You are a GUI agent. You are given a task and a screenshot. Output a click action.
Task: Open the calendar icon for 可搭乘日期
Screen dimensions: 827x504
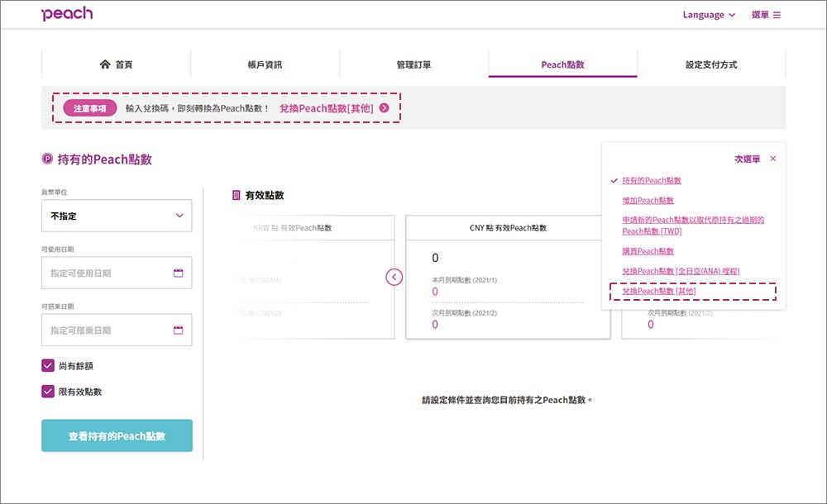point(179,330)
